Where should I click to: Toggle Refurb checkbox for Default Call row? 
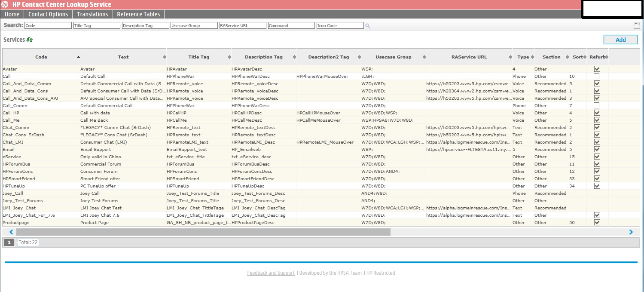tap(597, 76)
